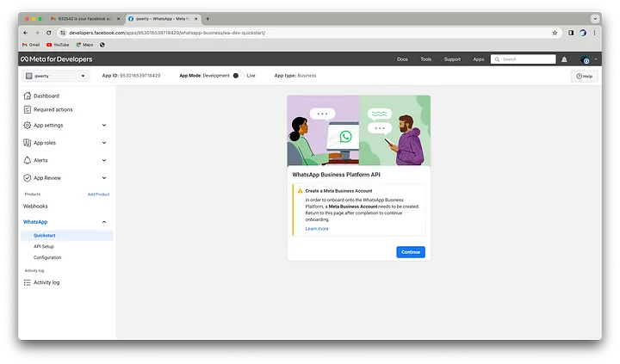Click the App ID number
This screenshot has width=620, height=364.
[140, 76]
